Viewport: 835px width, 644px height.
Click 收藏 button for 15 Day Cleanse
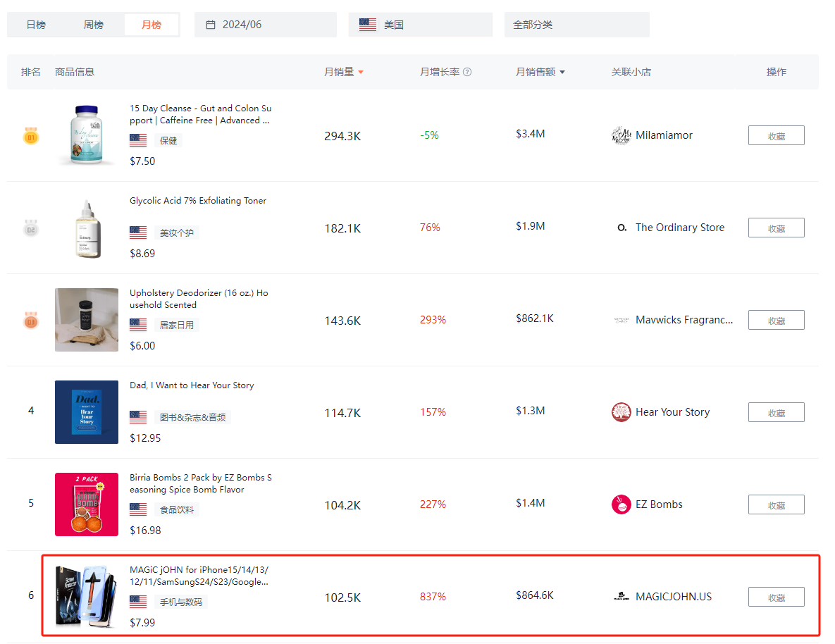(x=776, y=135)
